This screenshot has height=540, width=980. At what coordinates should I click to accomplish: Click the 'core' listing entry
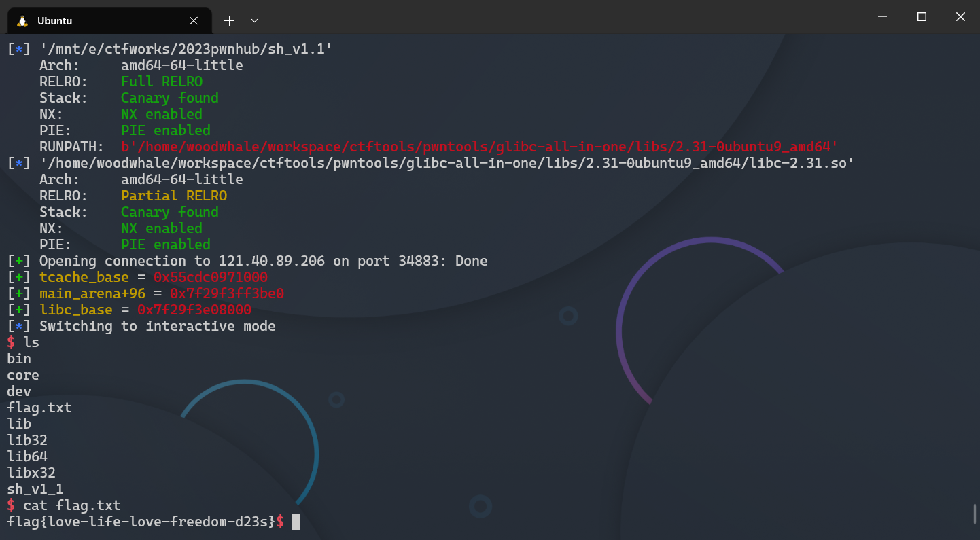[23, 375]
